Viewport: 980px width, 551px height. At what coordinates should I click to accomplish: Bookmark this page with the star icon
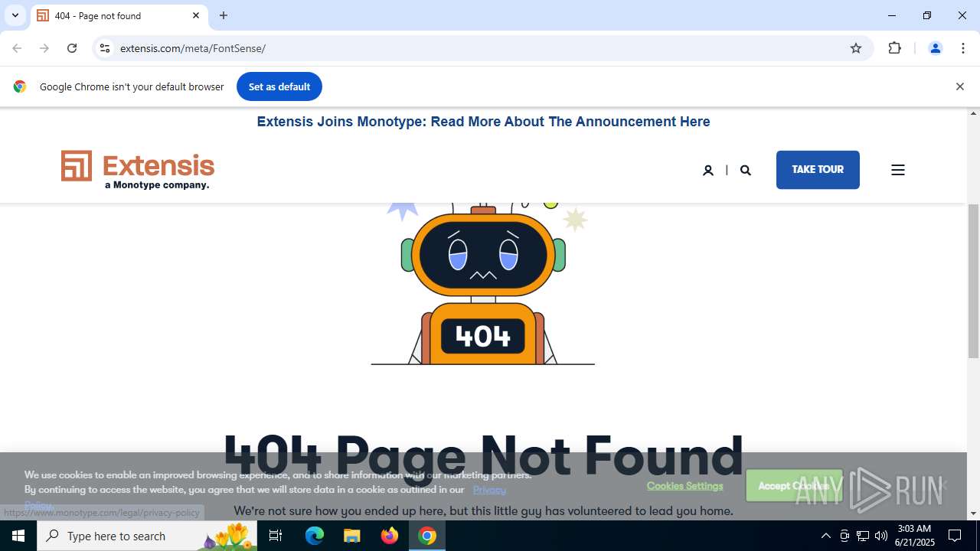coord(856,48)
